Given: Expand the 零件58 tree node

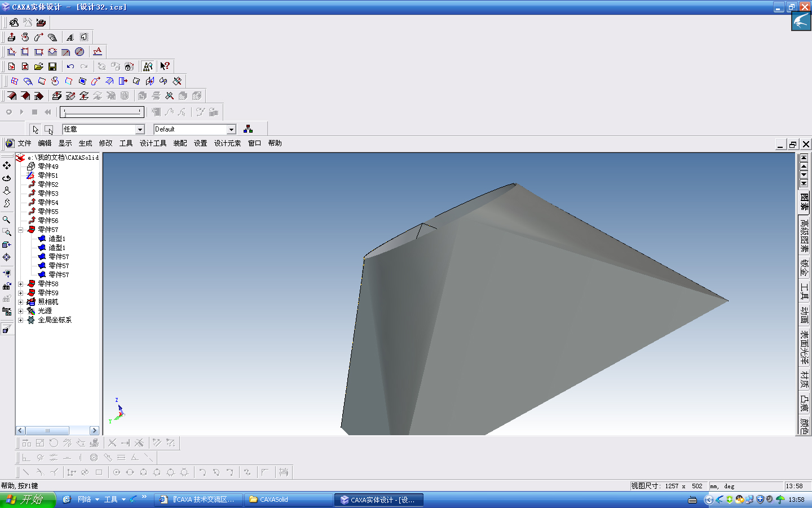Looking at the screenshot, I should 21,284.
